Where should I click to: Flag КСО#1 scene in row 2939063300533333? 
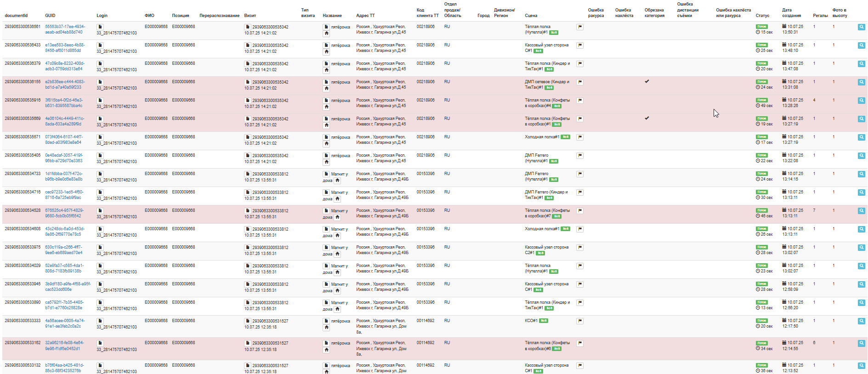[x=580, y=321]
